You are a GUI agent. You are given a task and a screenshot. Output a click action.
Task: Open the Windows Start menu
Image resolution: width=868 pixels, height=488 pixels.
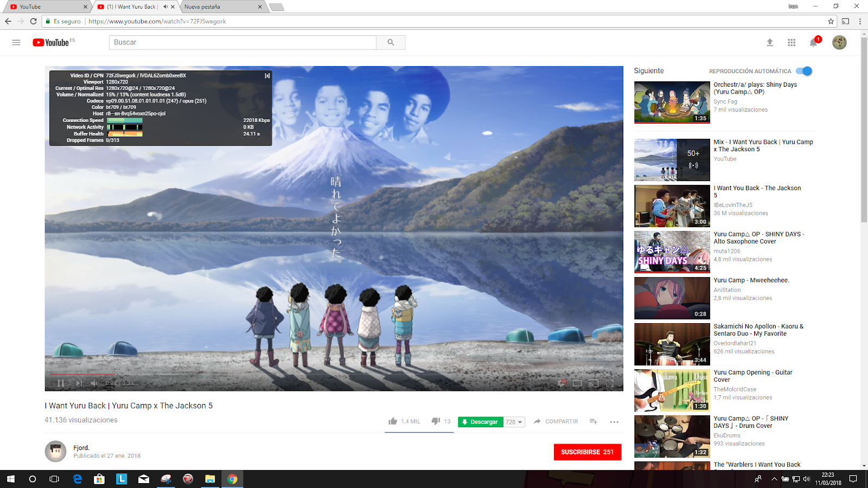tap(10, 479)
